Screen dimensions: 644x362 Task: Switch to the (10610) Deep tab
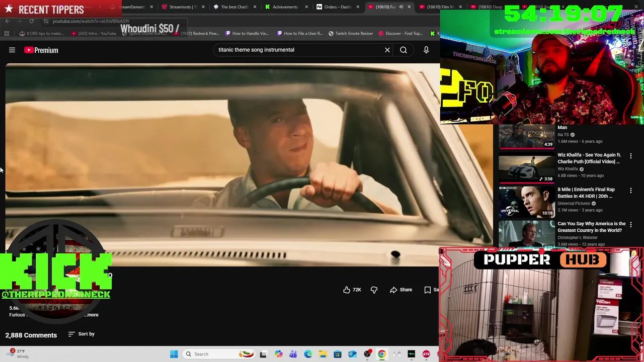[489, 7]
